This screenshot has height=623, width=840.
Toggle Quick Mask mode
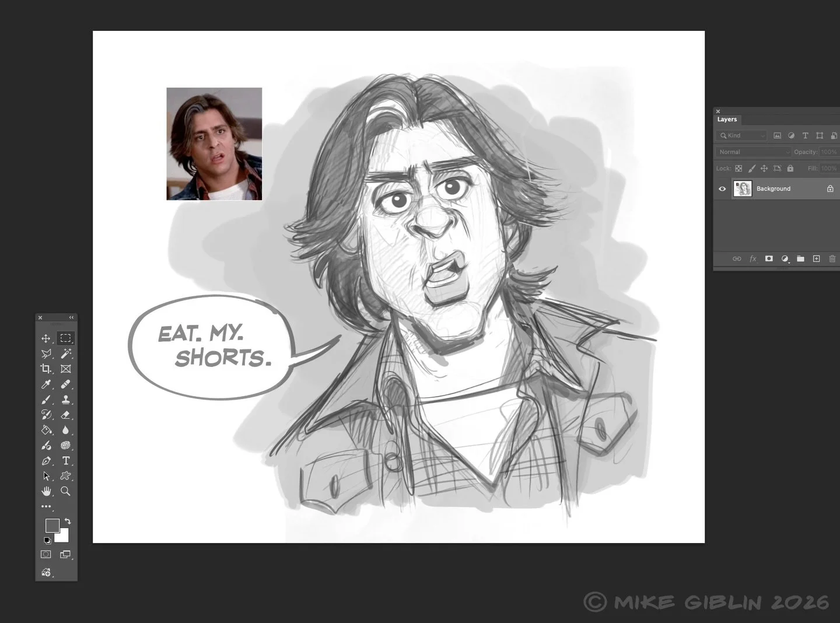click(46, 554)
